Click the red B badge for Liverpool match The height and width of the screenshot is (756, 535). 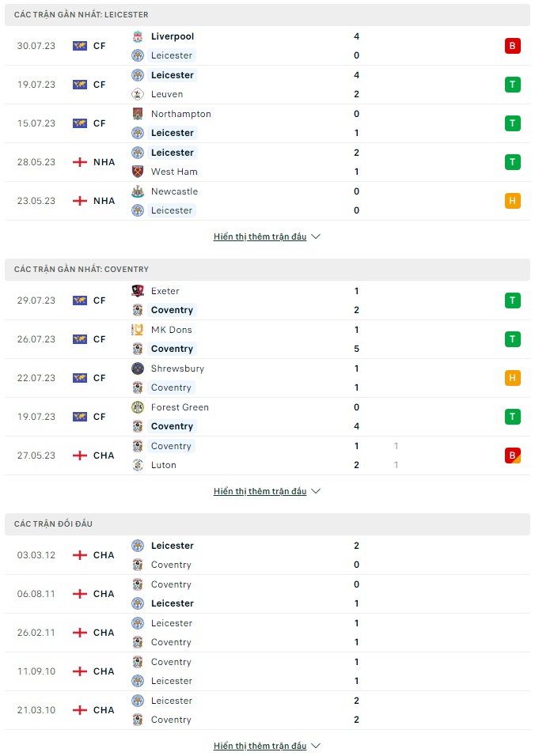[512, 46]
